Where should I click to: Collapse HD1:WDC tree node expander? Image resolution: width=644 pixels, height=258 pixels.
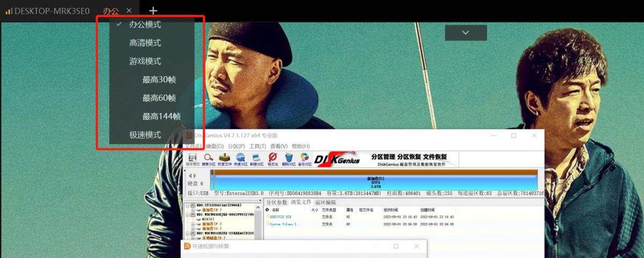point(187,214)
